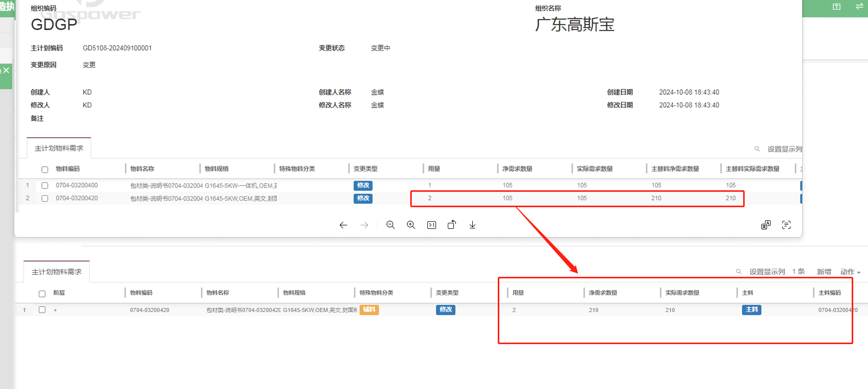Click blue 主料 tag in lower row
Image resolution: width=868 pixels, height=389 pixels.
752,309
